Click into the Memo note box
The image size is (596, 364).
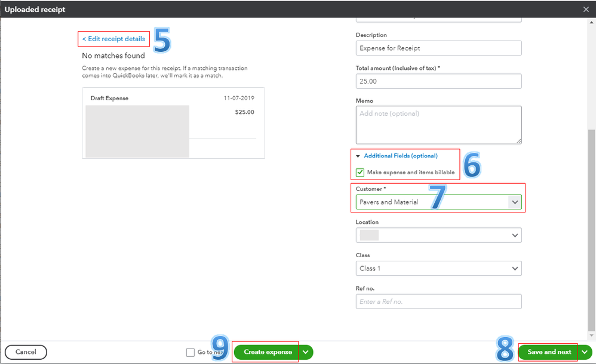[x=438, y=125]
